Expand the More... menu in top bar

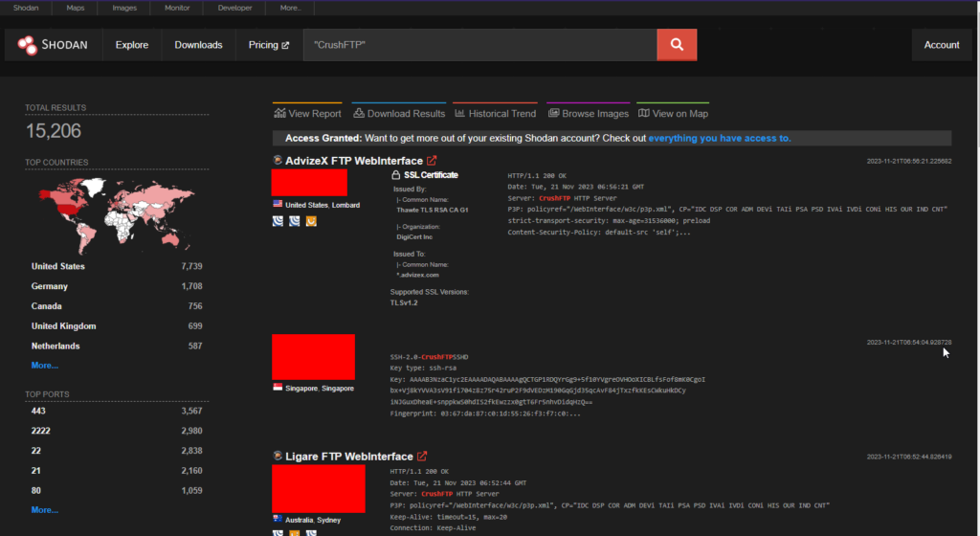(x=290, y=8)
